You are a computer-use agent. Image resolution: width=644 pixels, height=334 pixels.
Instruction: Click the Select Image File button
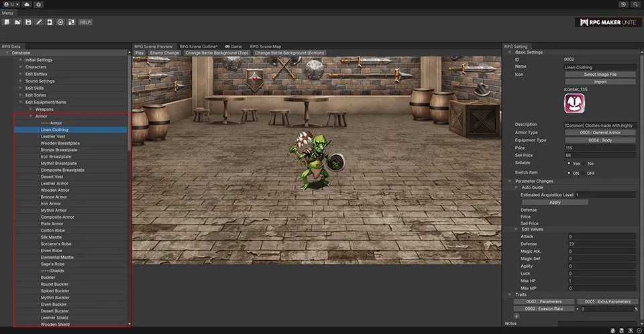(x=600, y=74)
